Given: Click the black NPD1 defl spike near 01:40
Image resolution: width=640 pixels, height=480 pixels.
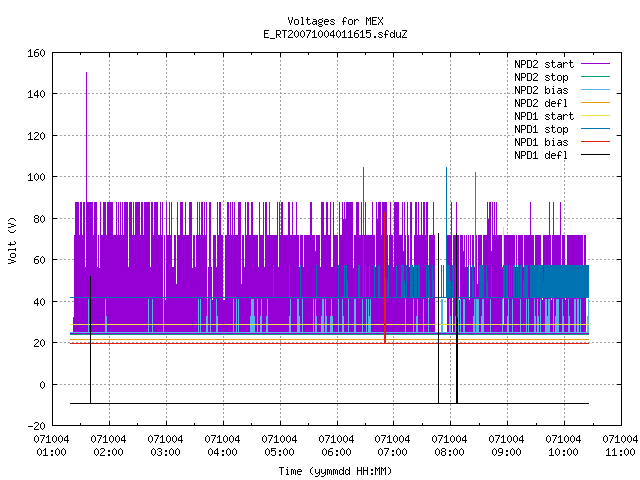Looking at the screenshot, I should tap(91, 339).
